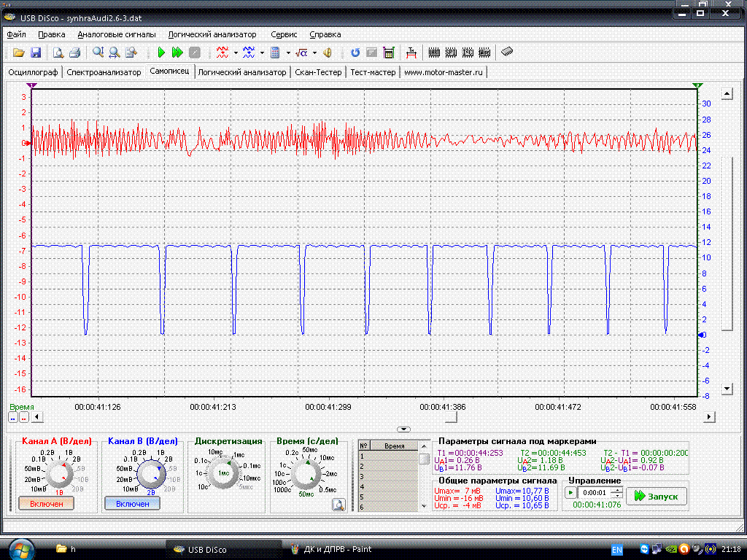Screen dimensions: 747x560
Task: Click the blue refresh arrow icon
Action: point(355,52)
